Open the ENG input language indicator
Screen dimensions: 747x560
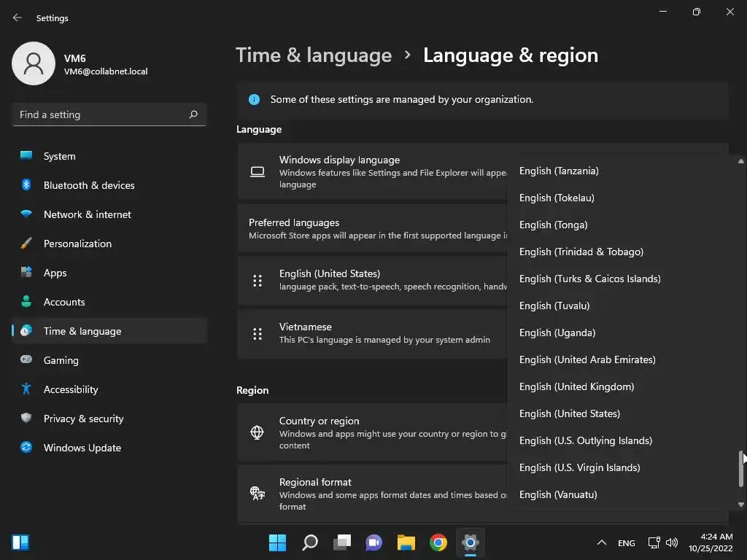pyautogui.click(x=626, y=542)
